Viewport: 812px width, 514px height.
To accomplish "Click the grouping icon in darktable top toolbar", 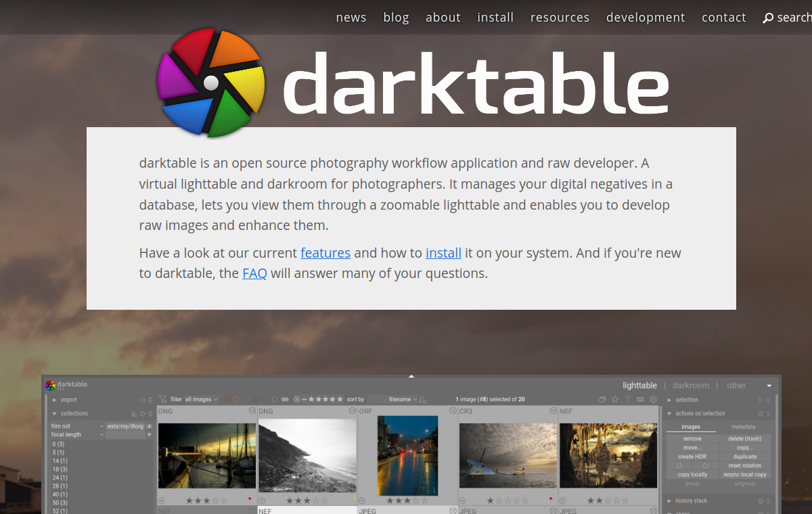I will pyautogui.click(x=602, y=400).
